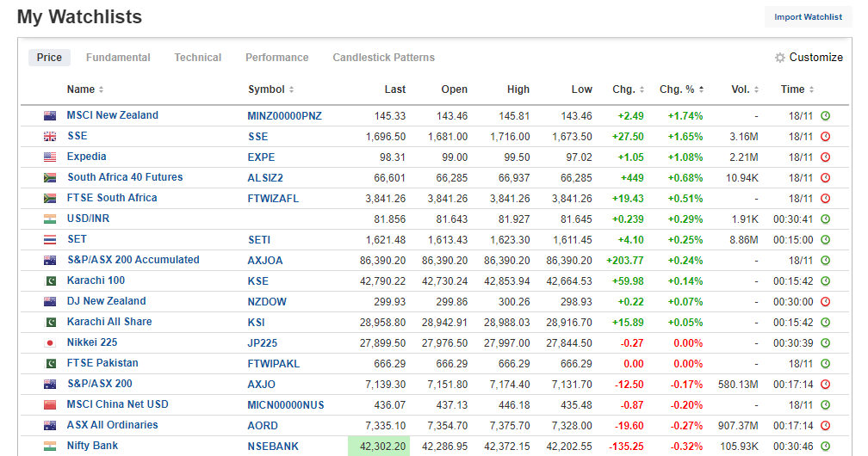Click South Africa flag beside South Africa 40 Futures
The height and width of the screenshot is (456, 868).
tap(50, 177)
